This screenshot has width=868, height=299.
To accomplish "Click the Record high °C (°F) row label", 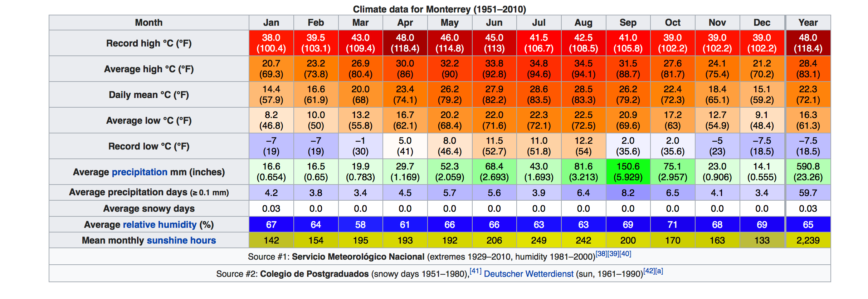I will coord(149,43).
